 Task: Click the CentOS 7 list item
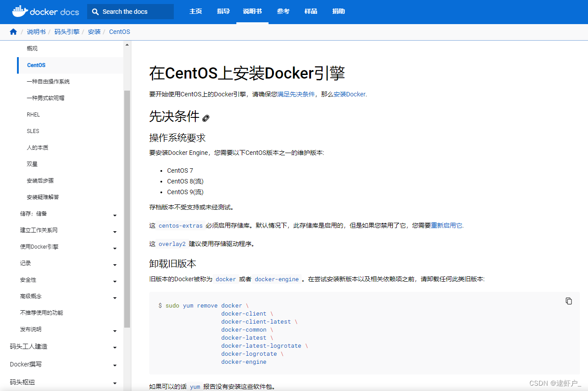180,171
